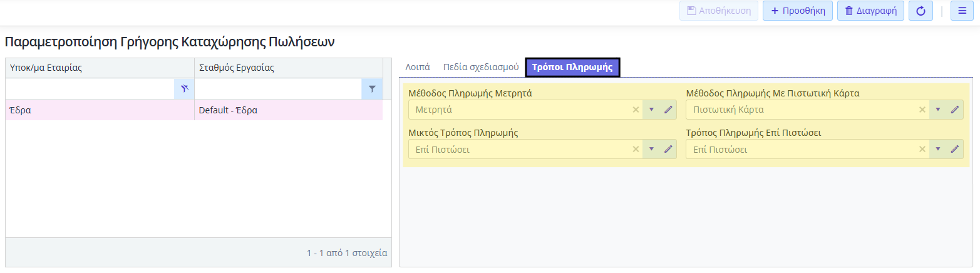Viewport: 980px width, 273px height.
Task: Click the Υποκ/μα Εταιρίας filter input field
Action: coord(90,89)
